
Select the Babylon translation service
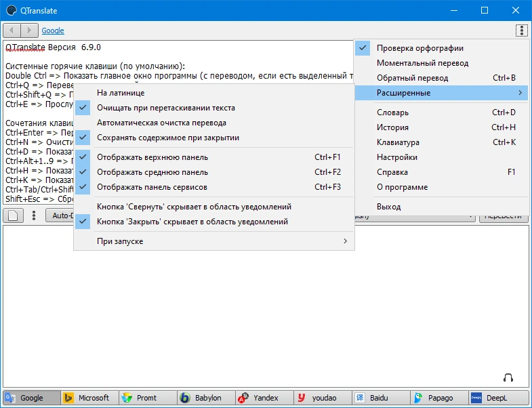206,397
